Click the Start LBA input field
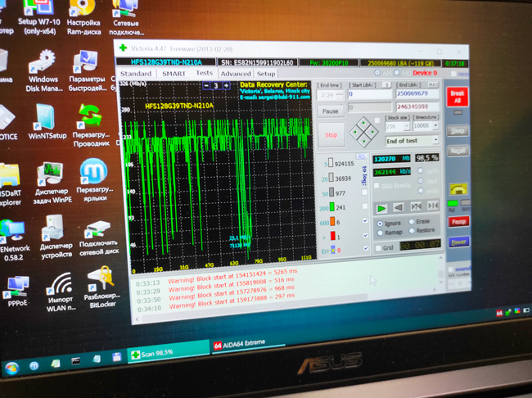The height and width of the screenshot is (398, 532). tap(370, 94)
